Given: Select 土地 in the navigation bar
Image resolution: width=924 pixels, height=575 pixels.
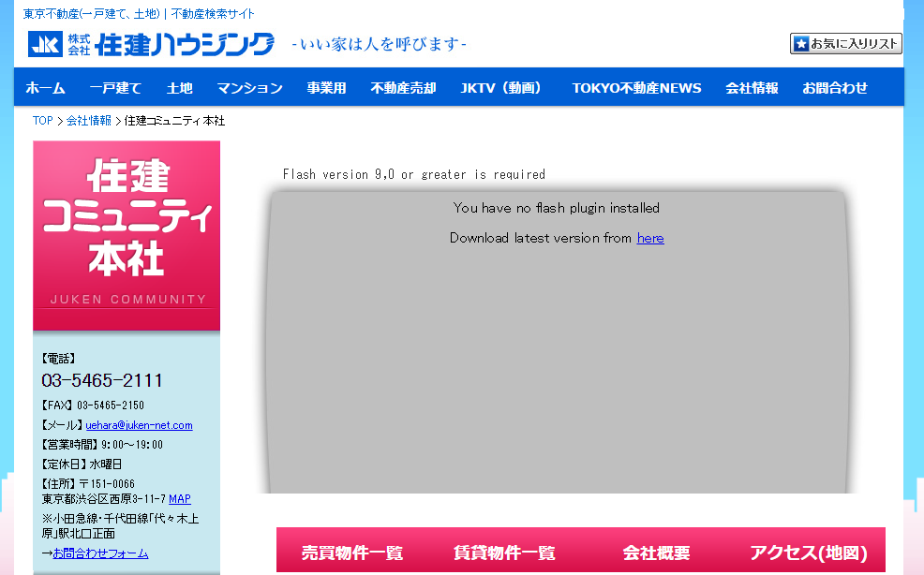Looking at the screenshot, I should tap(179, 88).
